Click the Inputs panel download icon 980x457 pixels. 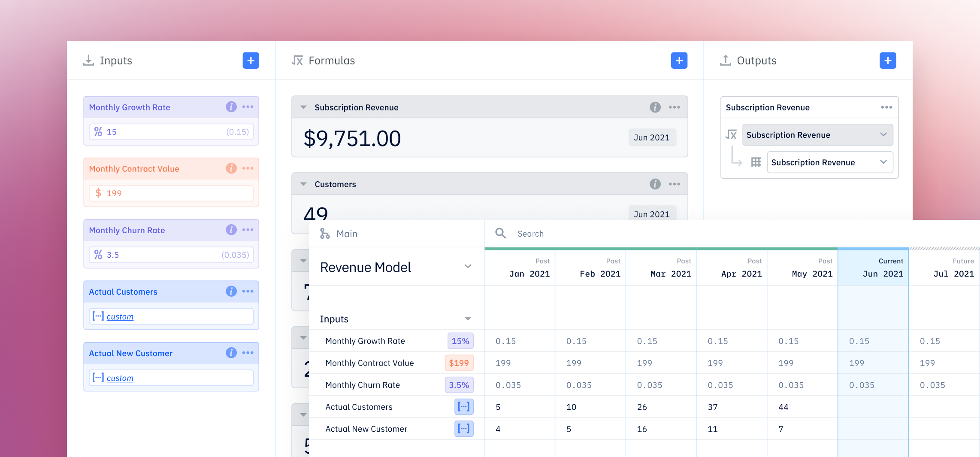click(89, 60)
